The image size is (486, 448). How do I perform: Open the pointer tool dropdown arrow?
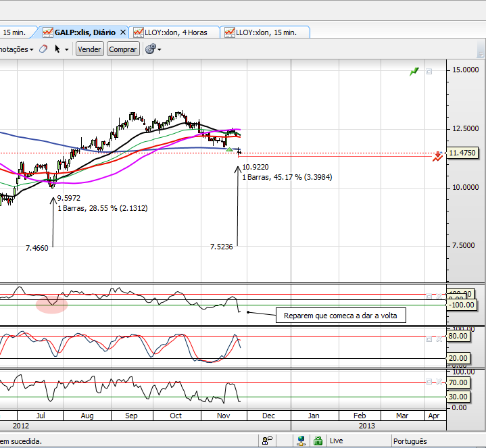coord(66,49)
